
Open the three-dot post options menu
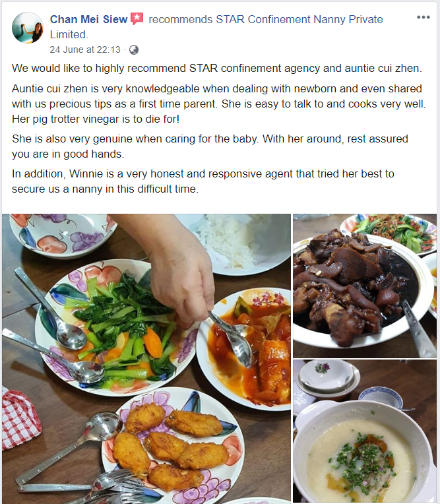point(424,17)
